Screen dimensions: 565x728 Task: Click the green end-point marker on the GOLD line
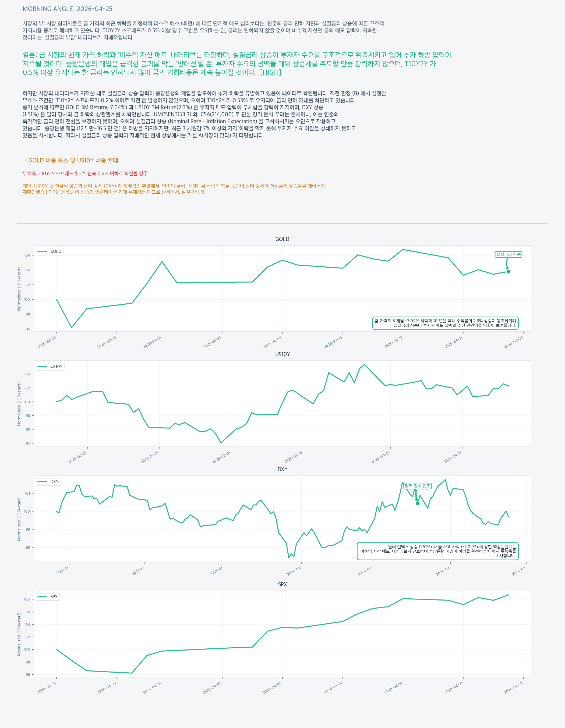click(508, 271)
